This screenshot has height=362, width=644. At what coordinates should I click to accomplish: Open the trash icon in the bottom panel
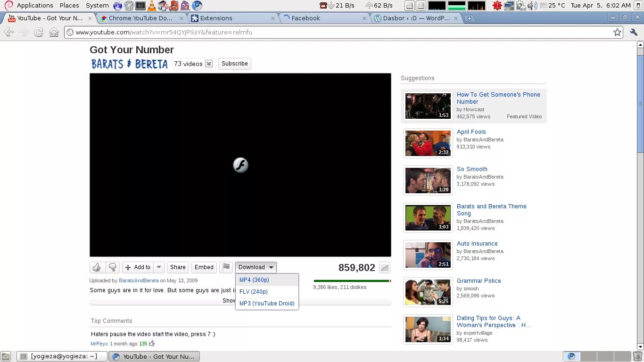(x=637, y=356)
